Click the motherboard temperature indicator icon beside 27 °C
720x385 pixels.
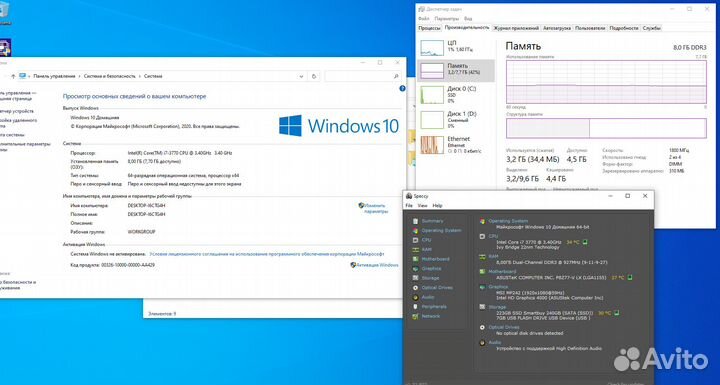(x=630, y=277)
